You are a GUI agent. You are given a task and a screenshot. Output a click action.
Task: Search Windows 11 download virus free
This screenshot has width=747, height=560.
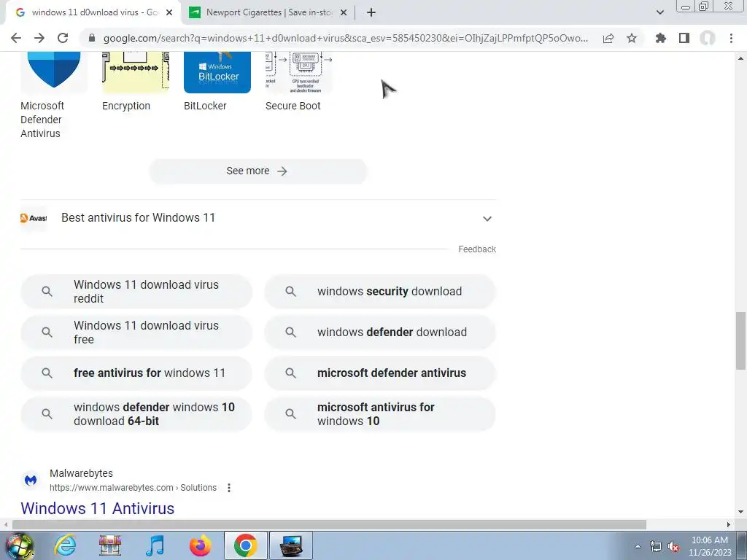[136, 332]
